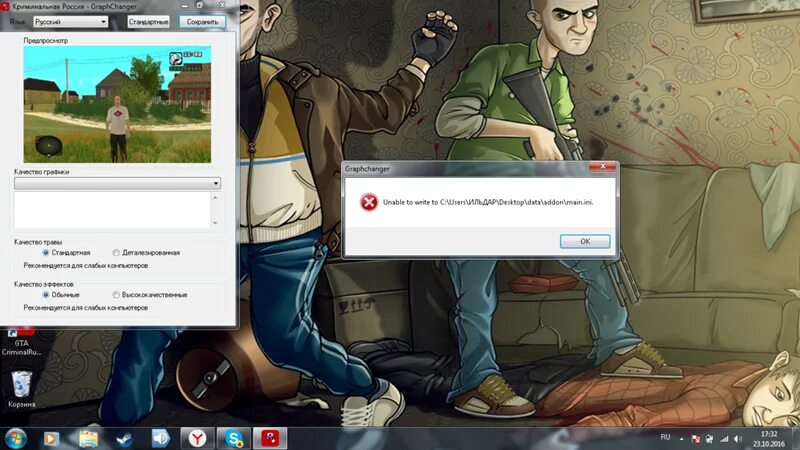Click the volume tray icon

(x=738, y=439)
